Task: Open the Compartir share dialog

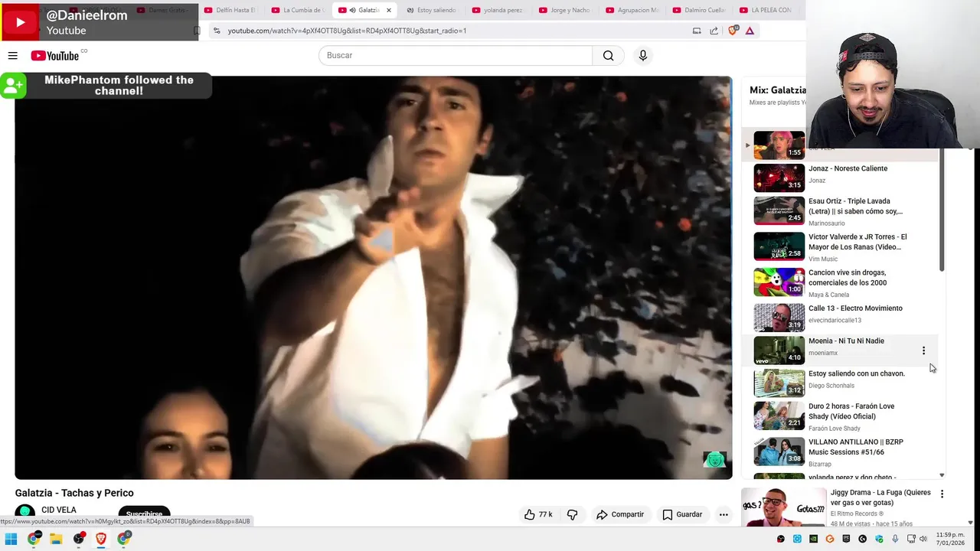Action: (x=620, y=514)
